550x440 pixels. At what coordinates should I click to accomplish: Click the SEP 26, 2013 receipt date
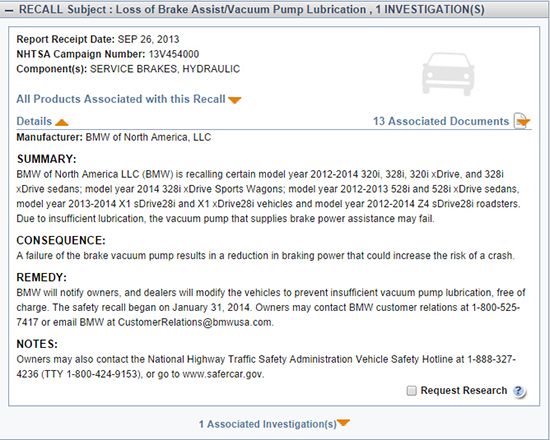[148, 39]
